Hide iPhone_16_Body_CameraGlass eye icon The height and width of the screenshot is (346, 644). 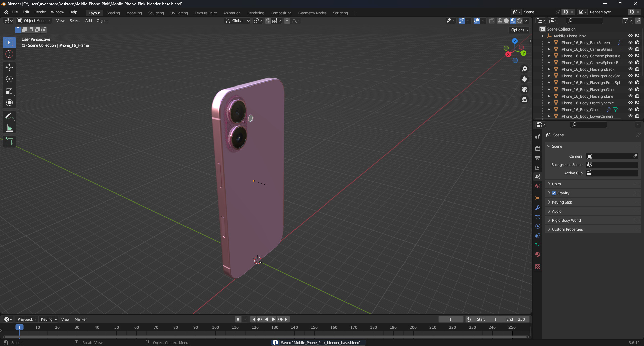tap(630, 49)
